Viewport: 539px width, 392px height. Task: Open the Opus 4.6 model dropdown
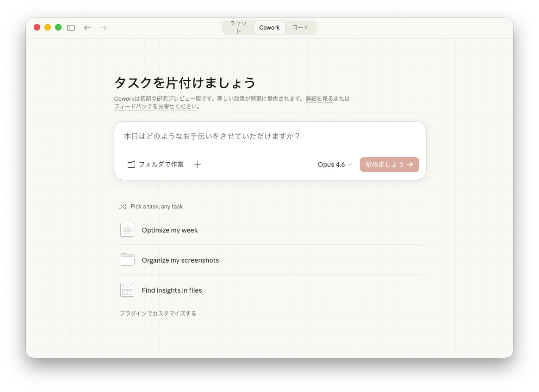[x=335, y=165]
